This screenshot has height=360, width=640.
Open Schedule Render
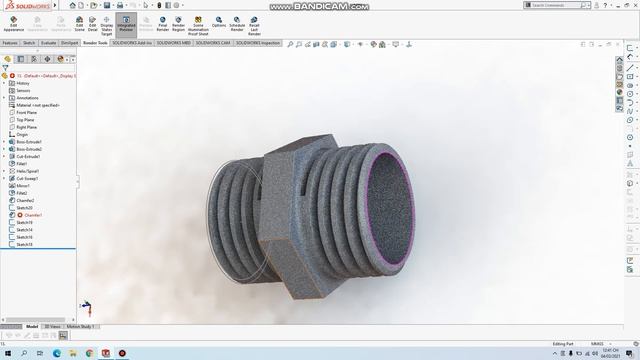coord(237,24)
